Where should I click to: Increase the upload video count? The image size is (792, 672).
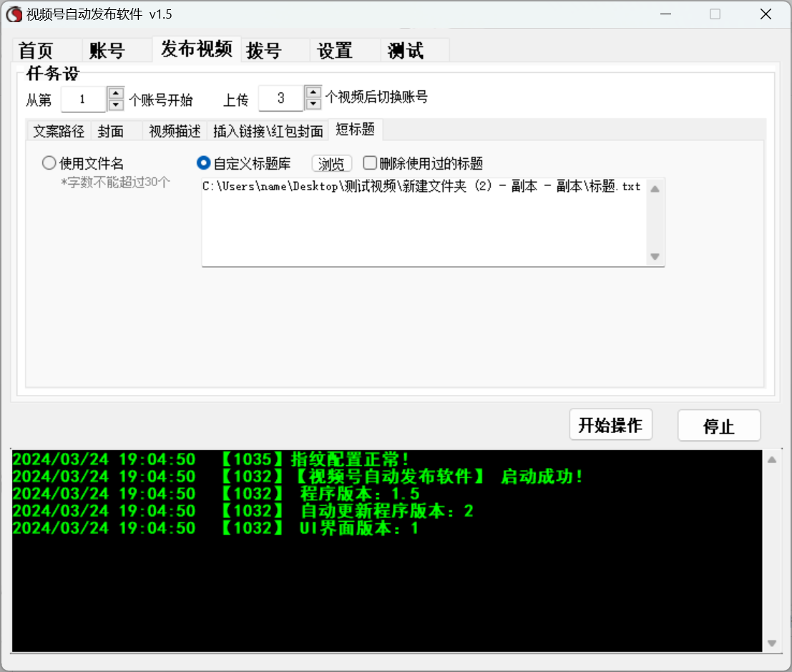tap(313, 92)
